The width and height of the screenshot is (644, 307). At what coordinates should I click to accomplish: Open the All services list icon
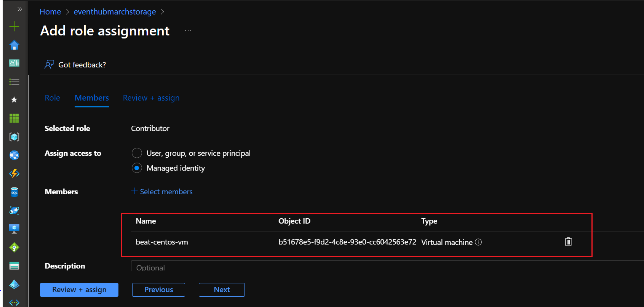tap(14, 82)
